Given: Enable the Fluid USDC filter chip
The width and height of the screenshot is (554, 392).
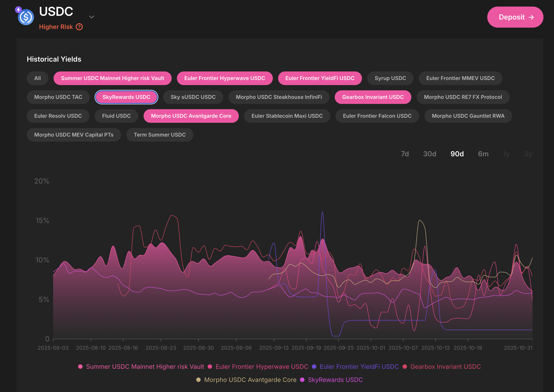Looking at the screenshot, I should [116, 116].
